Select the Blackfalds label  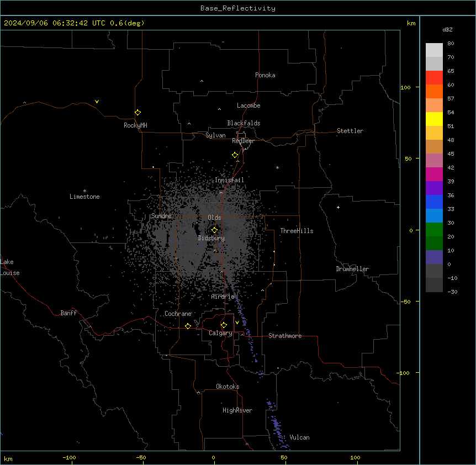(x=244, y=123)
